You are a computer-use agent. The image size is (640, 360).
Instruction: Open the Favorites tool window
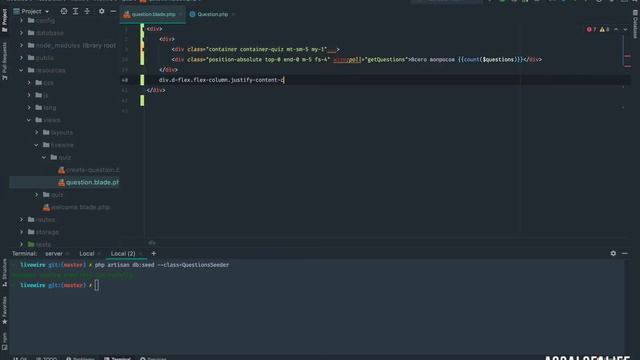click(x=4, y=311)
